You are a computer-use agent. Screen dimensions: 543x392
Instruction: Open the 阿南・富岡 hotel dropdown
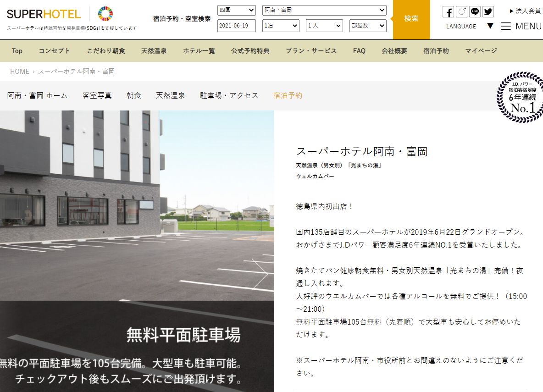[x=325, y=10]
